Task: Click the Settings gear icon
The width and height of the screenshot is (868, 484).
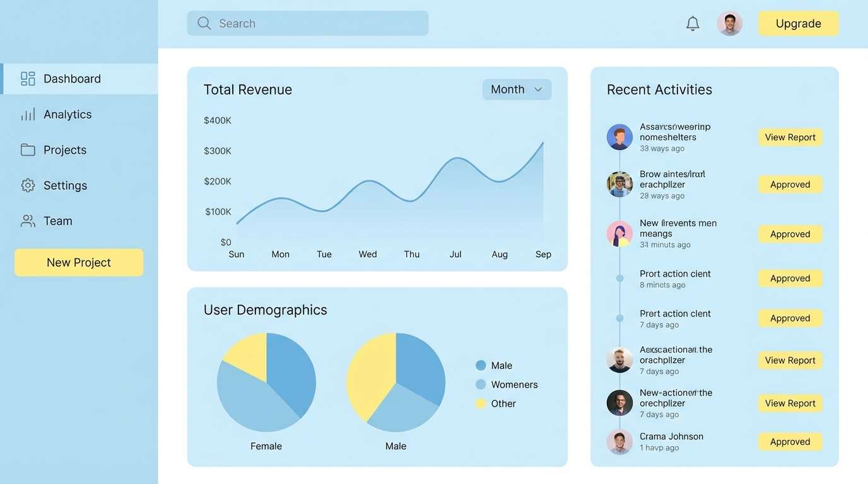Action: coord(27,185)
